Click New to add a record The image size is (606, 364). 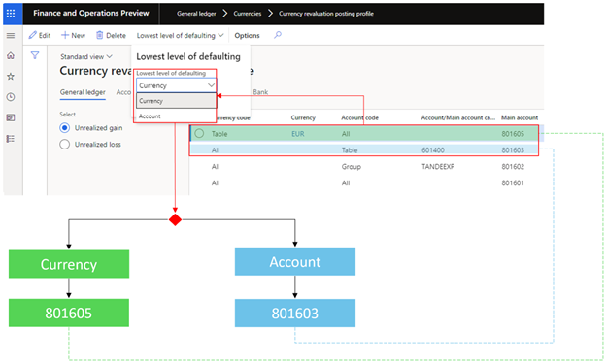click(x=73, y=36)
